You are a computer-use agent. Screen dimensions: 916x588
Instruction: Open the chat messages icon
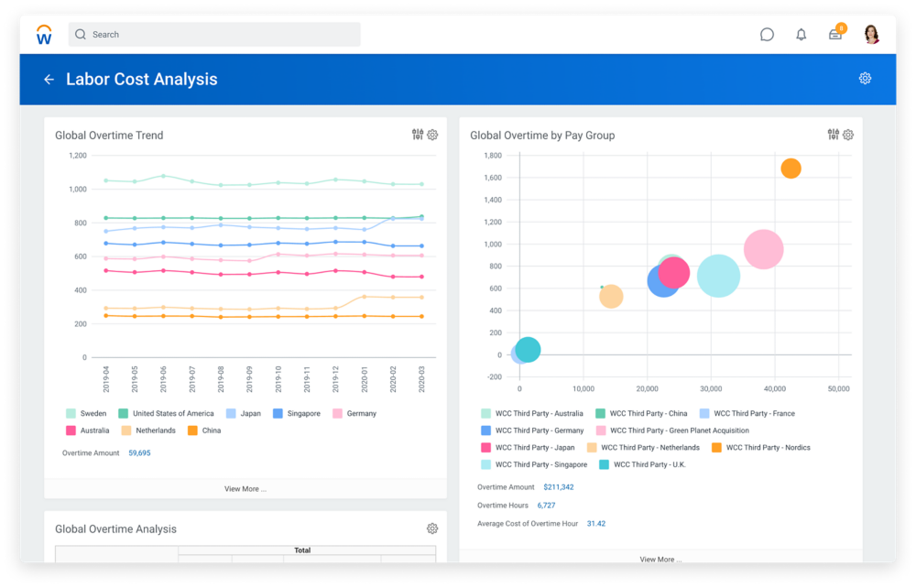[x=767, y=34]
